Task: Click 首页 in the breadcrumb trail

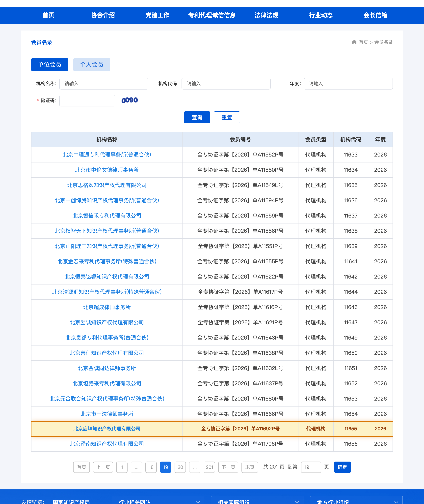Action: pyautogui.click(x=363, y=42)
